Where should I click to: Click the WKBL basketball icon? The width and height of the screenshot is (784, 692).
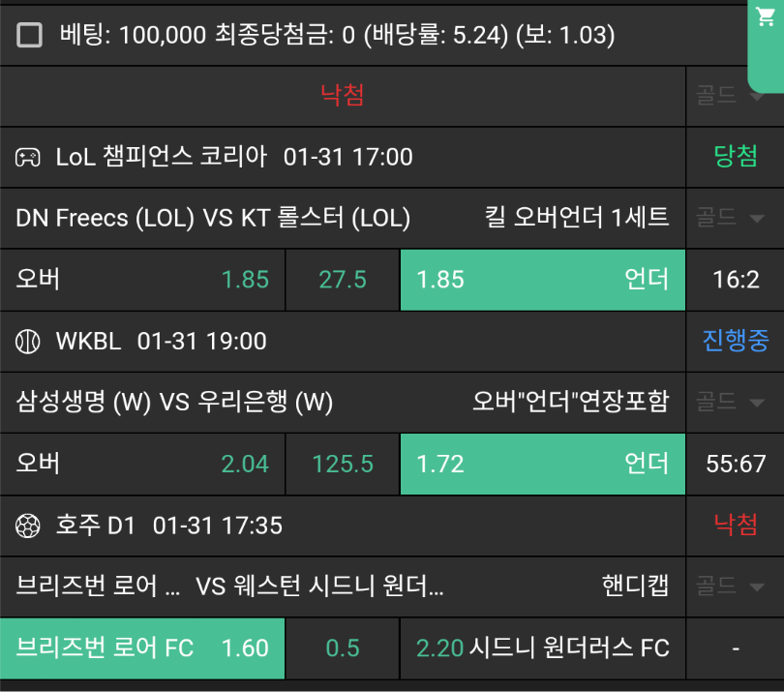click(x=27, y=341)
